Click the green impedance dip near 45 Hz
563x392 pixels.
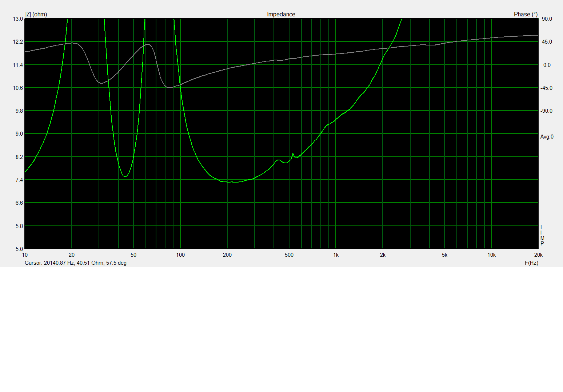(125, 176)
